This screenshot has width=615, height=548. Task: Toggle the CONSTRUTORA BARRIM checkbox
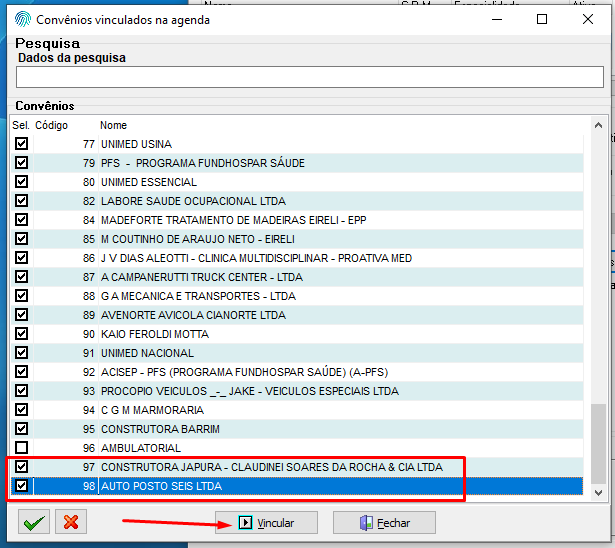click(x=22, y=429)
